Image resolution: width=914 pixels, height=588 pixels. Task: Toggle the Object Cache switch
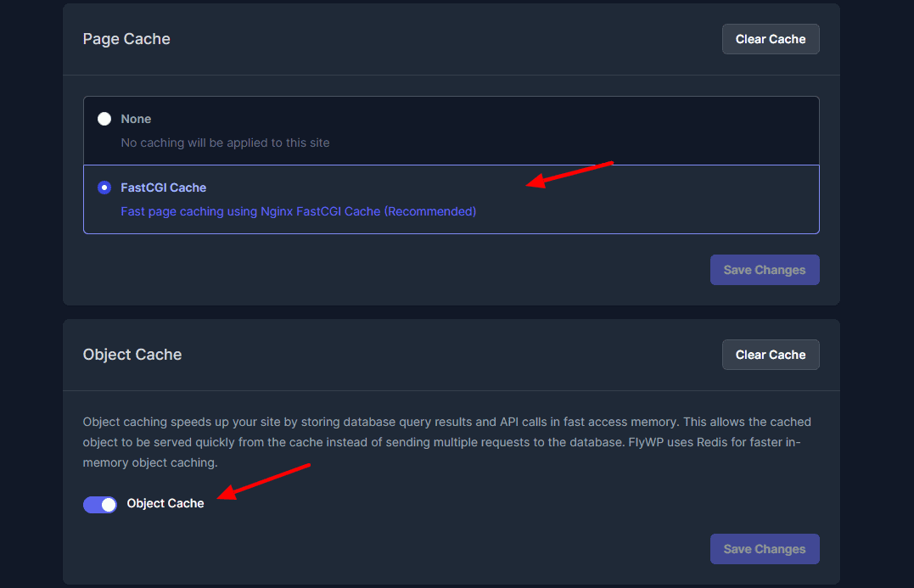tap(100, 504)
